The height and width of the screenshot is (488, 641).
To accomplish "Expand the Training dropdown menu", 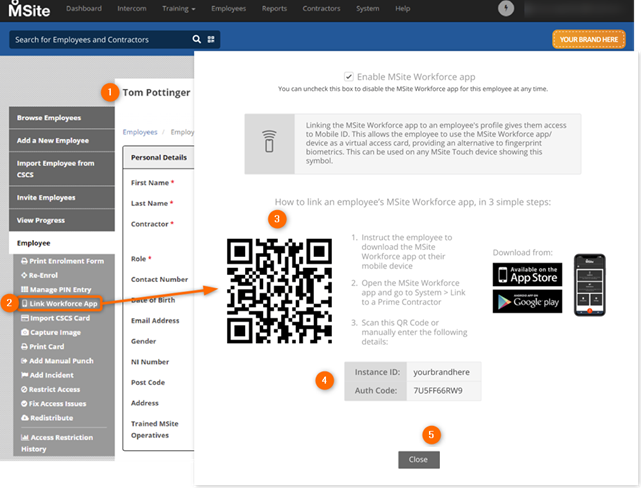I will [x=180, y=9].
